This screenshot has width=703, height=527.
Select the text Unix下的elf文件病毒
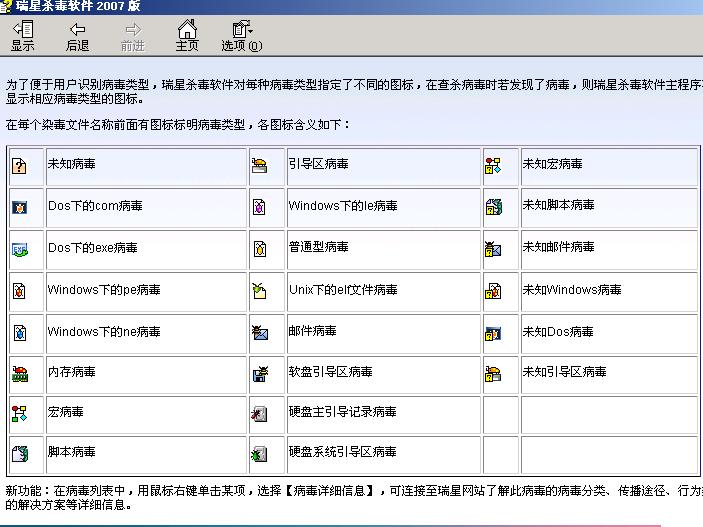343,289
